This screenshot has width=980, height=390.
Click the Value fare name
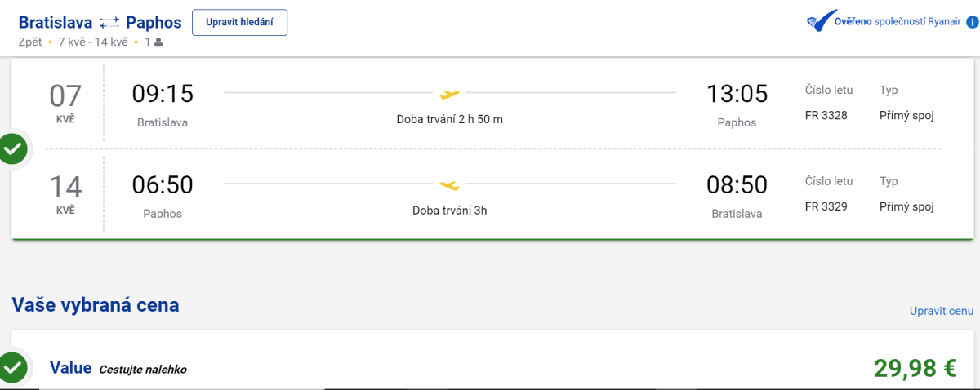pos(71,368)
